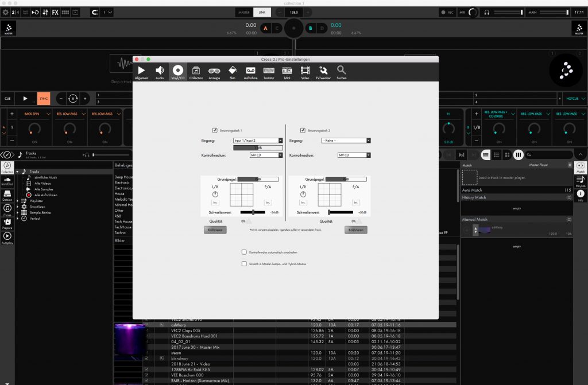The image size is (588, 385).
Task: Open the Aufnahme settings icon
Action: pyautogui.click(x=251, y=70)
